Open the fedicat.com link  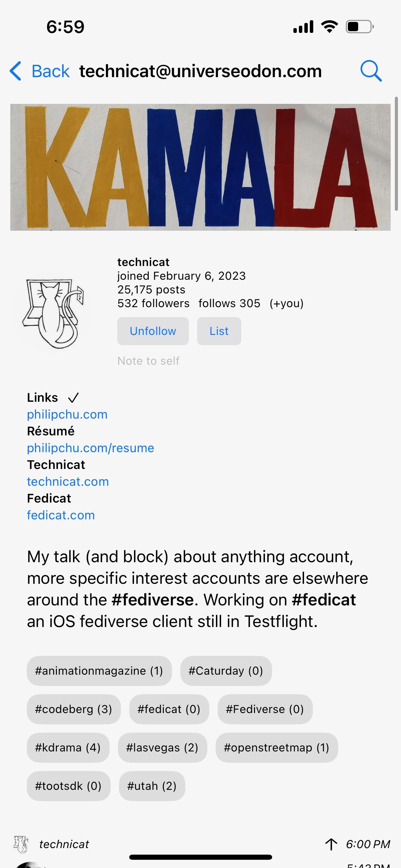(61, 515)
